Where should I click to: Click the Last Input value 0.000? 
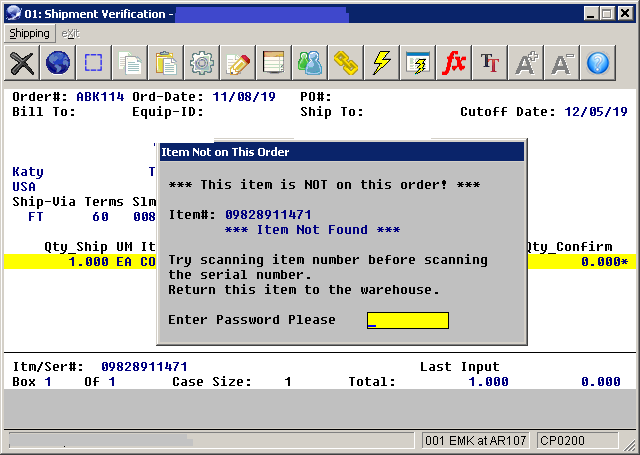coord(600,382)
